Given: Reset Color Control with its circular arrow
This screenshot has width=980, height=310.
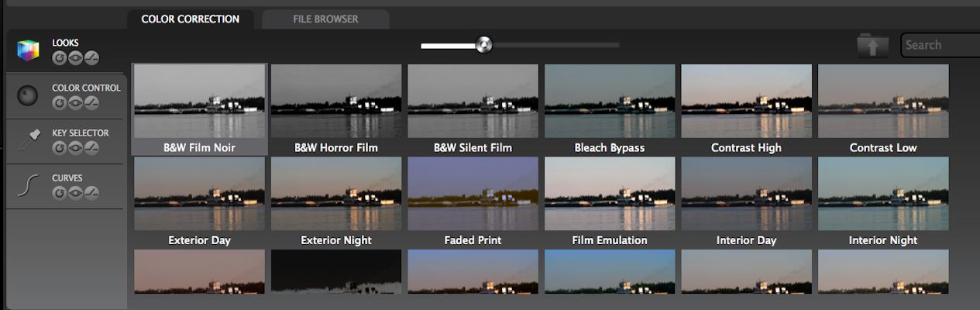Looking at the screenshot, I should 60,102.
